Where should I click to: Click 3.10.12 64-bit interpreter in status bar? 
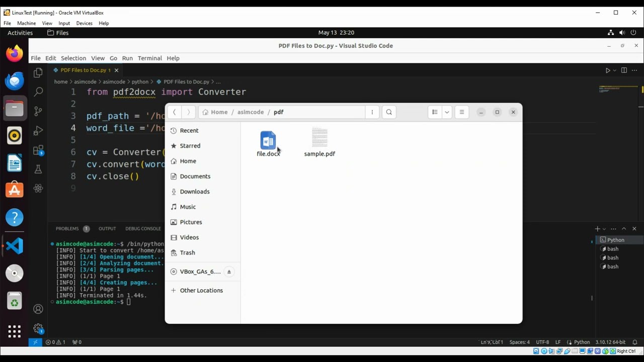(610, 342)
